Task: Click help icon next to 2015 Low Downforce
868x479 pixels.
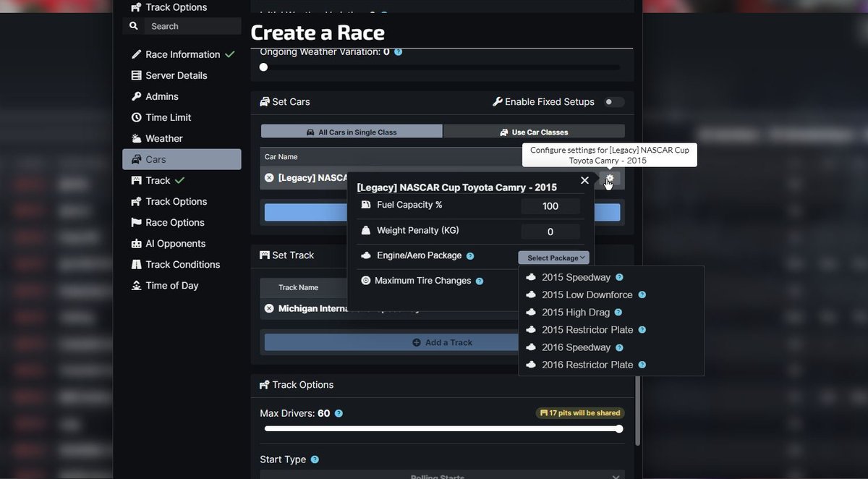Action: (642, 294)
